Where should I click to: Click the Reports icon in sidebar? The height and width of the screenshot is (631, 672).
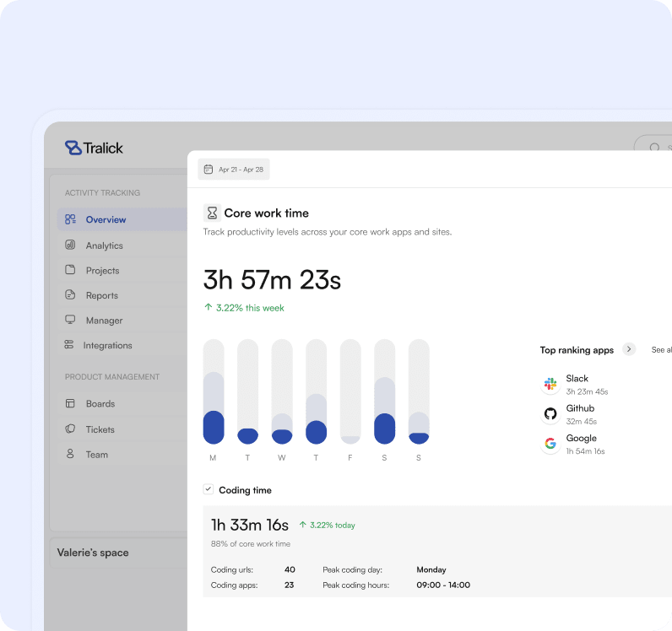coord(70,295)
